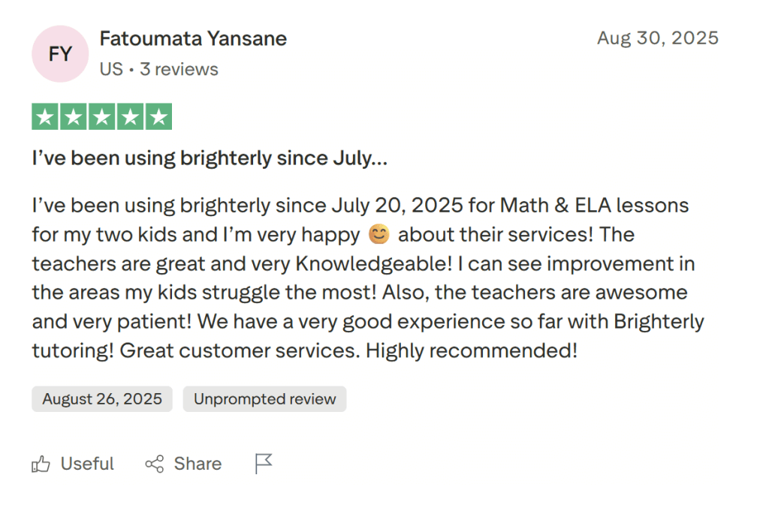The image size is (769, 532).
Task: Click the Aug 30, 2025 date
Action: click(657, 38)
